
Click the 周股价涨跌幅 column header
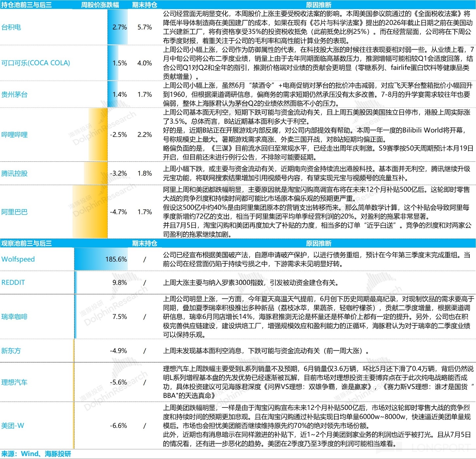pyautogui.click(x=100, y=5)
